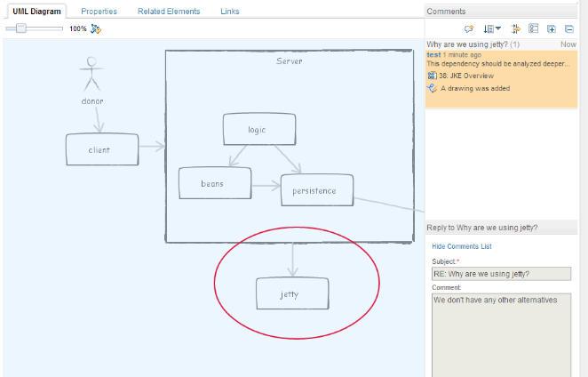Click the drawing tool icon beside 100%
588x377 pixels.
[96, 29]
